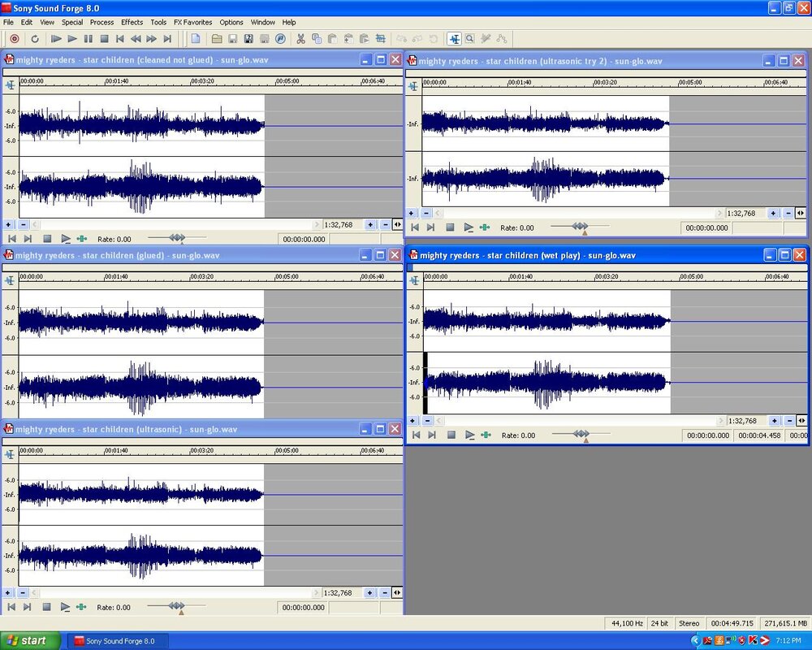
Task: Open the Process menu
Action: (x=101, y=22)
